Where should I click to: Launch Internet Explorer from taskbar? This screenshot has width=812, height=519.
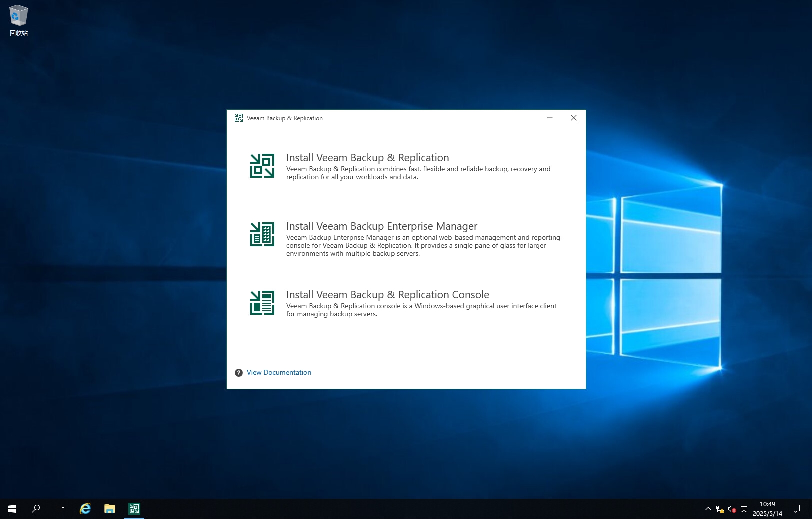85,509
